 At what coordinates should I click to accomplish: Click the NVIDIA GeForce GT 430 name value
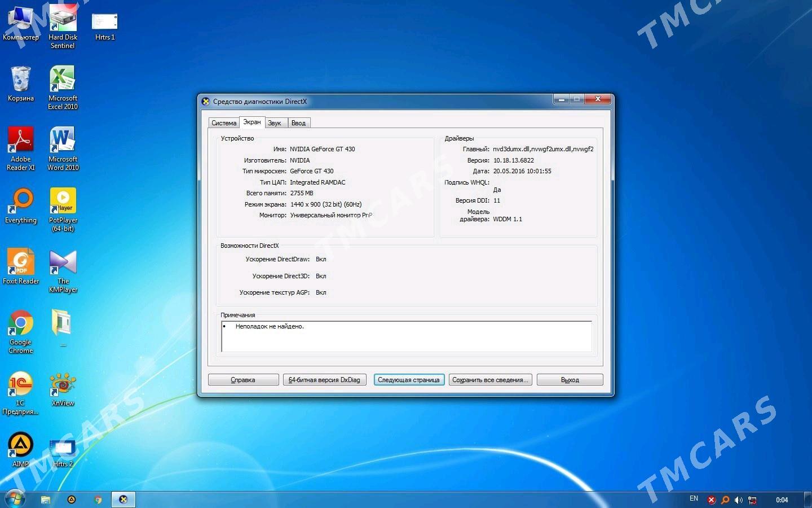pyautogui.click(x=323, y=149)
